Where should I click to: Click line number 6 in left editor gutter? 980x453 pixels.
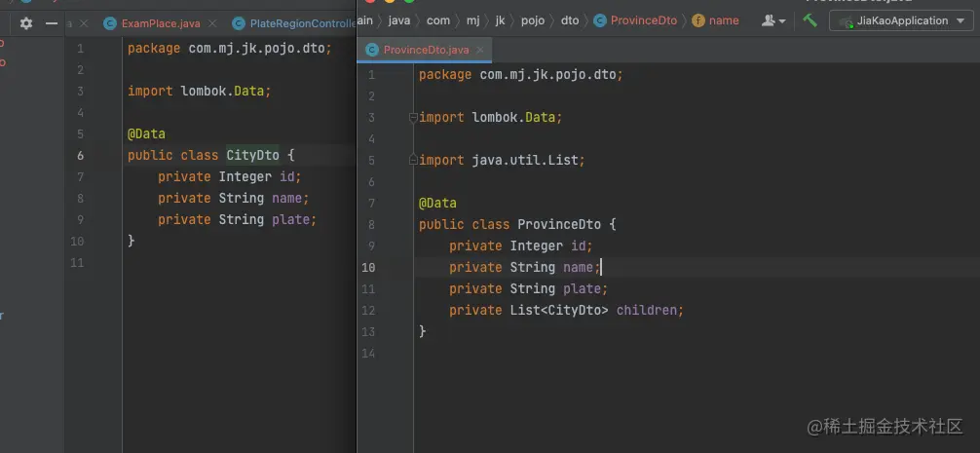tap(80, 155)
